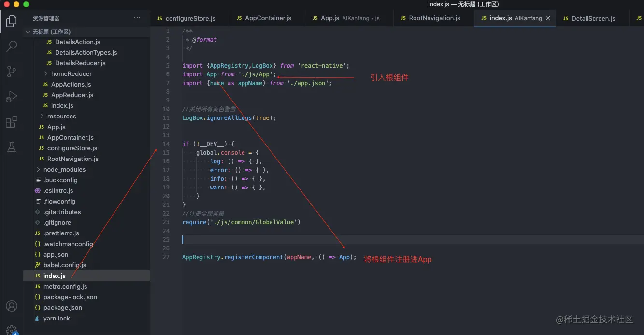Open the package-lock.json file
644x335 pixels.
coord(87,297)
